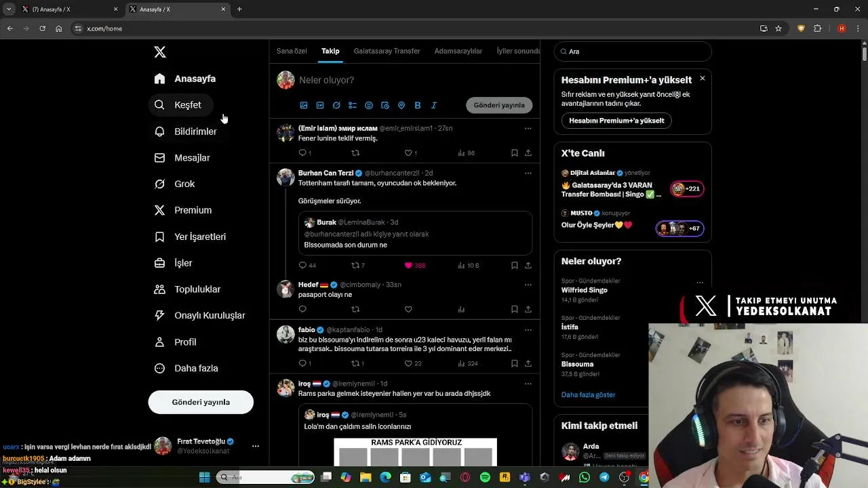Open more options on Burhan Can Terzi post
Image resolution: width=868 pixels, height=488 pixels.
point(528,173)
